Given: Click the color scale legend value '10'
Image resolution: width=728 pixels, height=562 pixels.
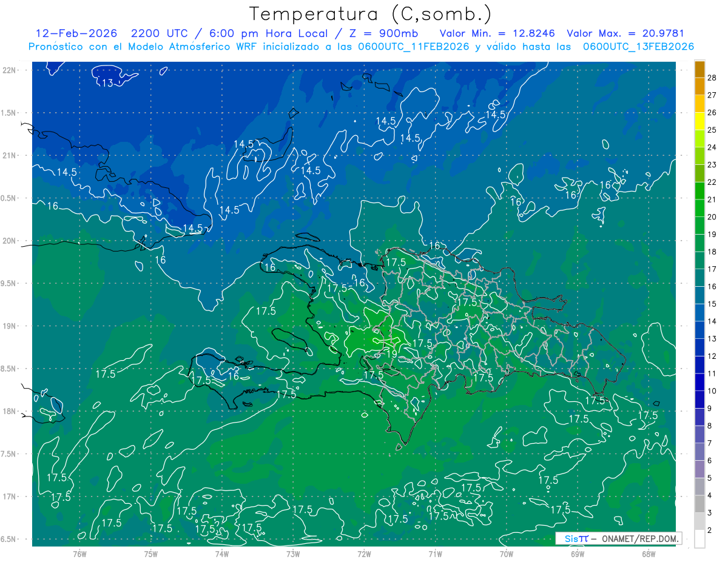Looking at the screenshot, I should click(x=712, y=391).
